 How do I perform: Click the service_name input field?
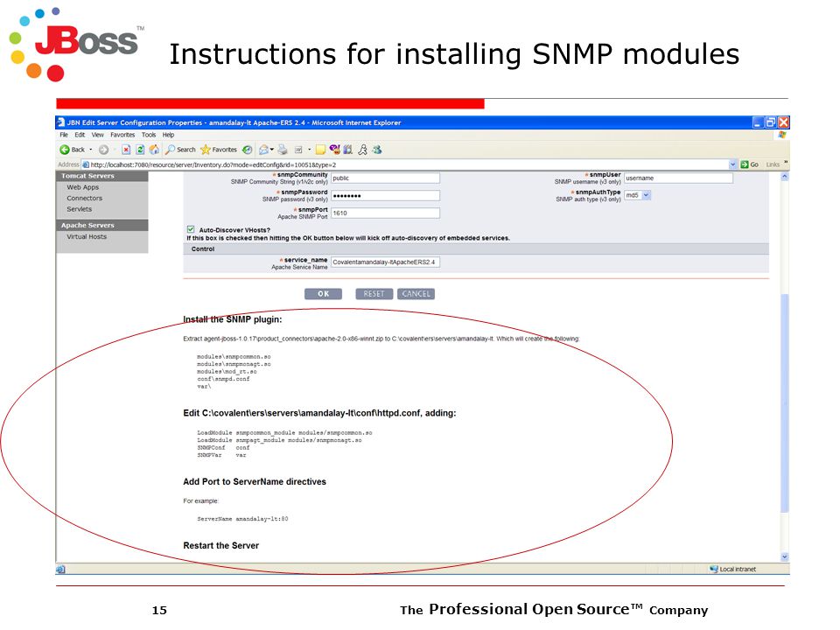pyautogui.click(x=385, y=262)
